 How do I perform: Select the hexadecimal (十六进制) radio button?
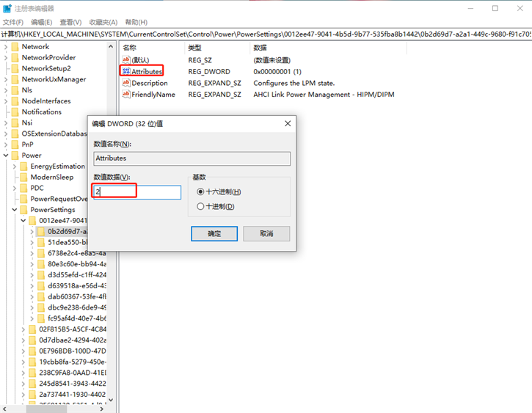(x=201, y=192)
